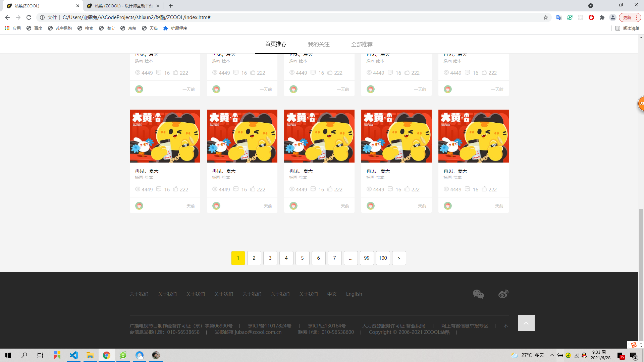Bookmark this page with star icon

coord(546,17)
